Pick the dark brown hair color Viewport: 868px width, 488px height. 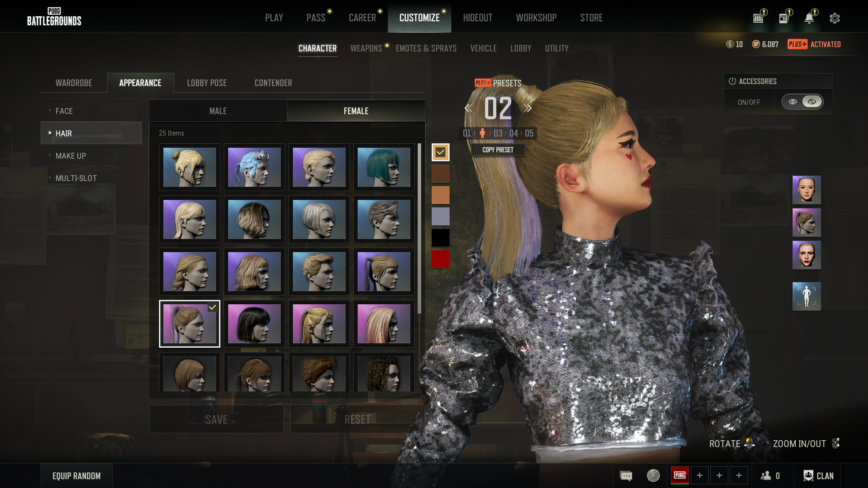[440, 174]
